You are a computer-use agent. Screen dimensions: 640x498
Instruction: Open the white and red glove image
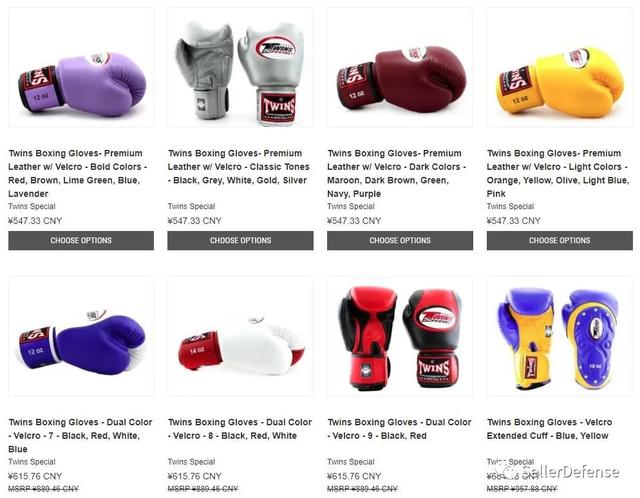coord(240,336)
